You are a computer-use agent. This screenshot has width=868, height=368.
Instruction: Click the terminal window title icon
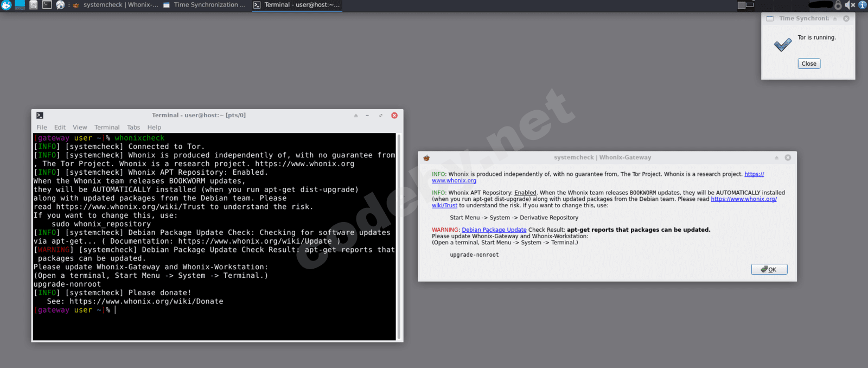[40, 115]
